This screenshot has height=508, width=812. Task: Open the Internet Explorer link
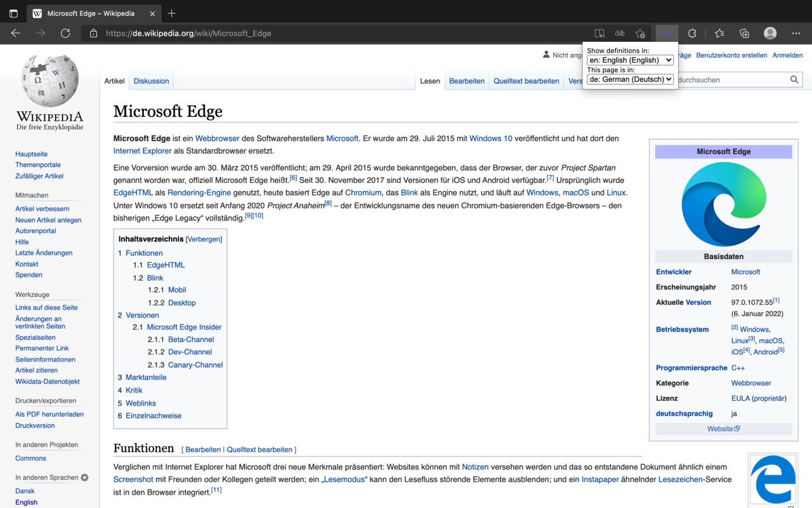pyautogui.click(x=143, y=151)
